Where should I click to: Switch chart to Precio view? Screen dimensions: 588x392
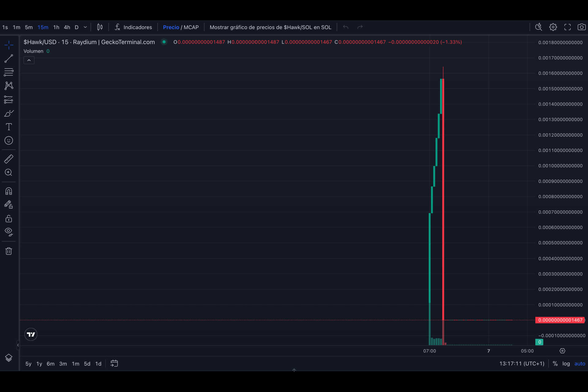(171, 27)
